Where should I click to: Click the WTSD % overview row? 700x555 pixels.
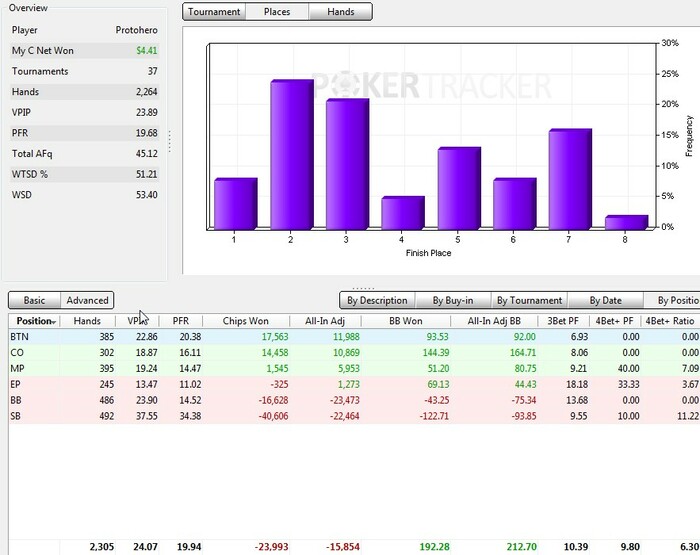pyautogui.click(x=84, y=174)
